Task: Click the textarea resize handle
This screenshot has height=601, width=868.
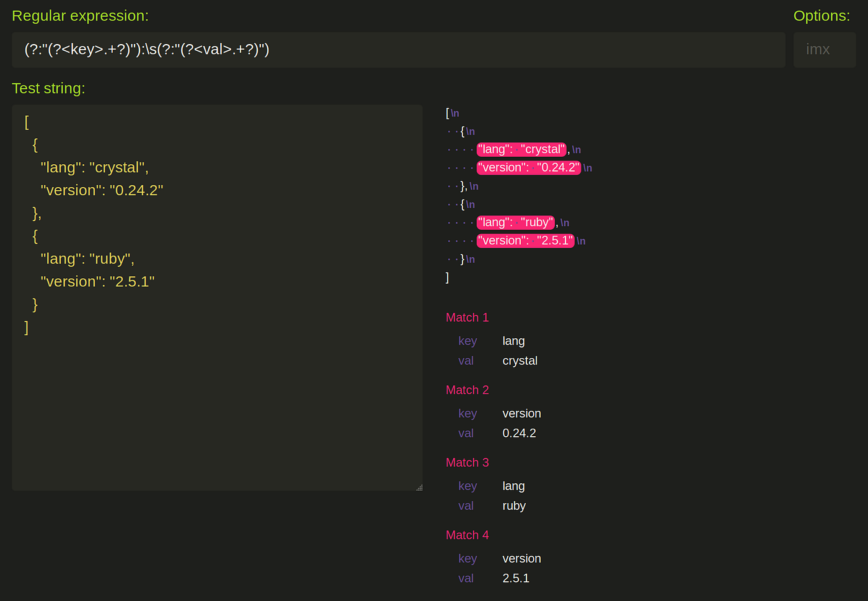Action: tap(420, 487)
